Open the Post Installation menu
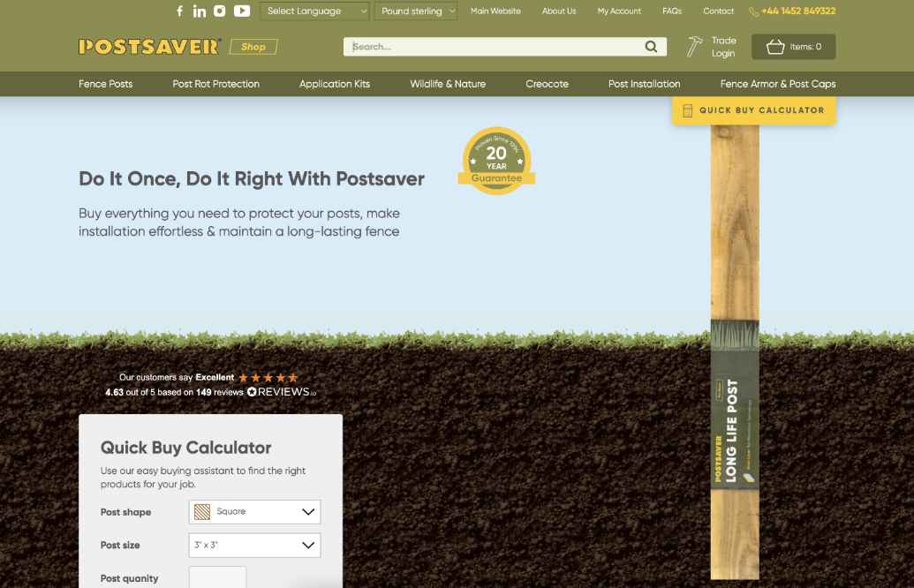The height and width of the screenshot is (588, 914). coord(644,84)
